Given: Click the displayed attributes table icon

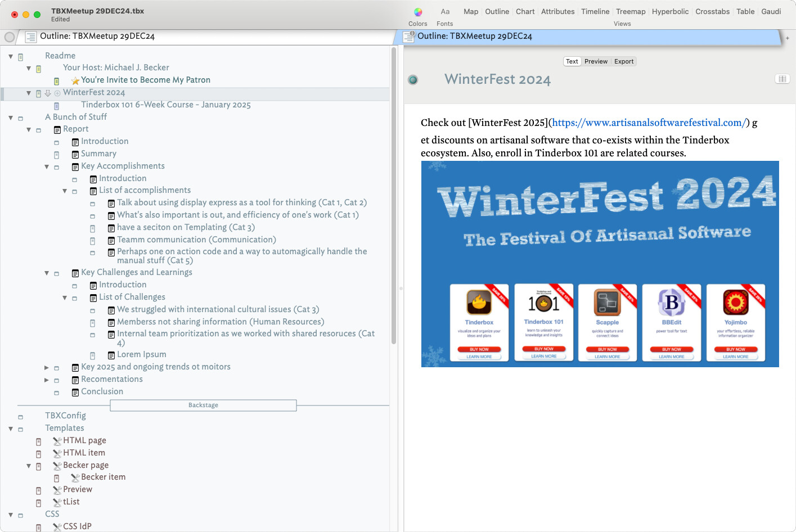Looking at the screenshot, I should click(x=782, y=79).
